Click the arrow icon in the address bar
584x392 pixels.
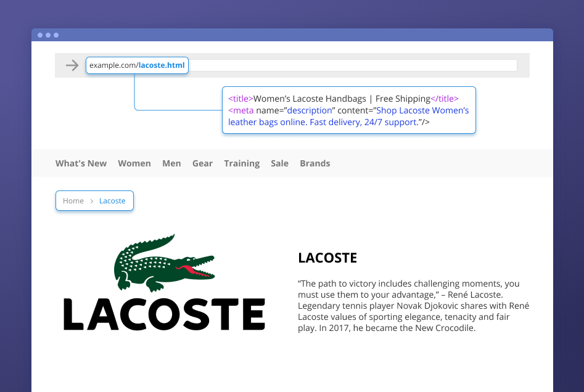72,65
